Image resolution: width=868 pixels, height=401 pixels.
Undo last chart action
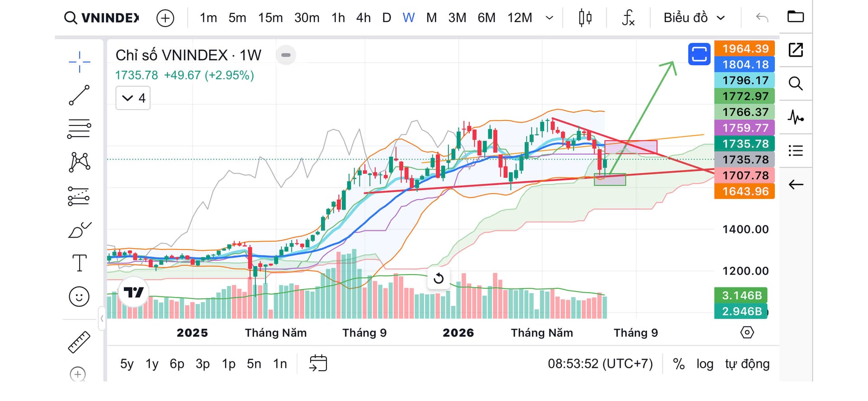(762, 18)
